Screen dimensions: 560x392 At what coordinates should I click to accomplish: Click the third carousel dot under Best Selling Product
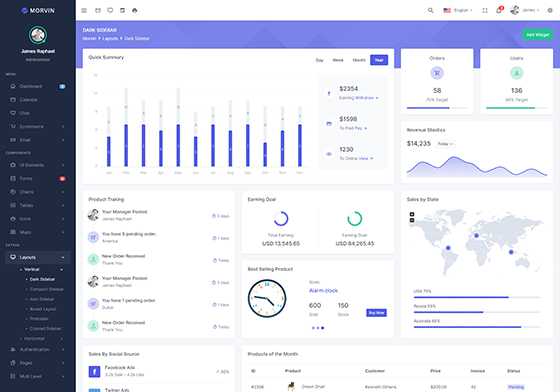click(322, 328)
